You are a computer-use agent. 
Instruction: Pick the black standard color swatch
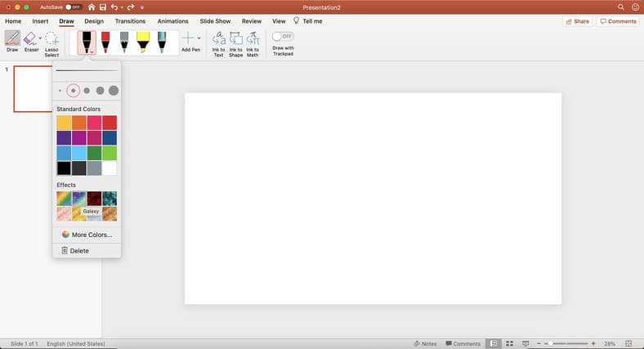click(64, 168)
